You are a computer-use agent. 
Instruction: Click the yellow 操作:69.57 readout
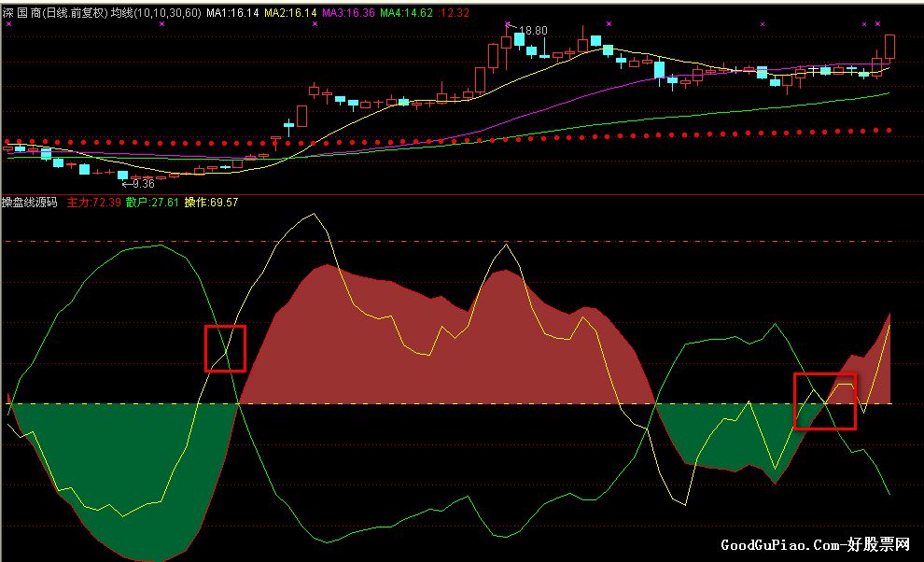(x=211, y=203)
